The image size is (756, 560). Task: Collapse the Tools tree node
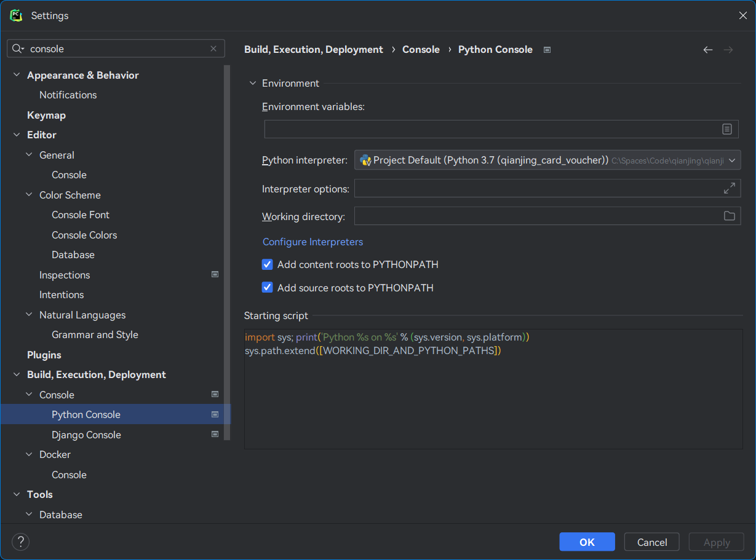(x=17, y=494)
